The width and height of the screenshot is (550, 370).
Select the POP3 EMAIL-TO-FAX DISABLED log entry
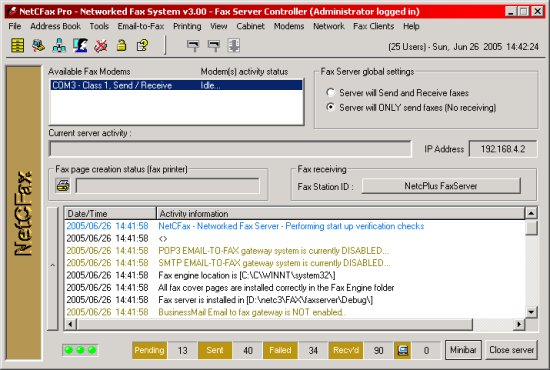coord(295,251)
